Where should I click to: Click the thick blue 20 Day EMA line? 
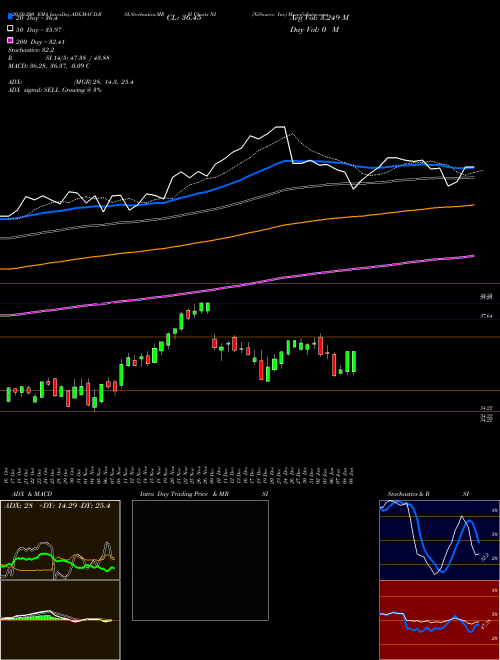pyautogui.click(x=236, y=181)
